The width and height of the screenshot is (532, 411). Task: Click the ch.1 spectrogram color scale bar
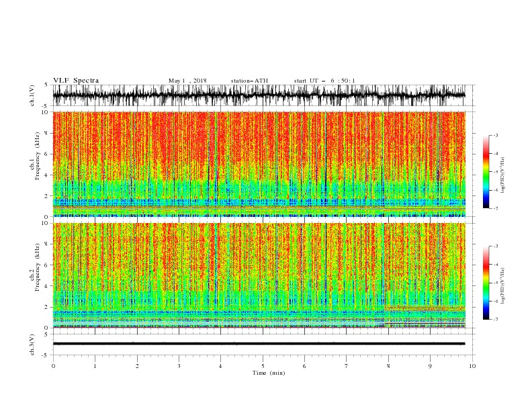(486, 172)
